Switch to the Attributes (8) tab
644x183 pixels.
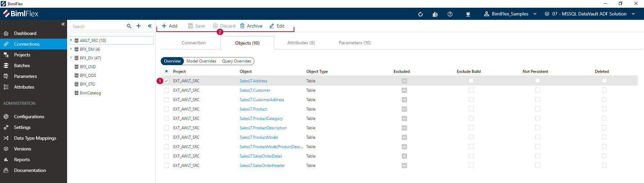pos(301,43)
